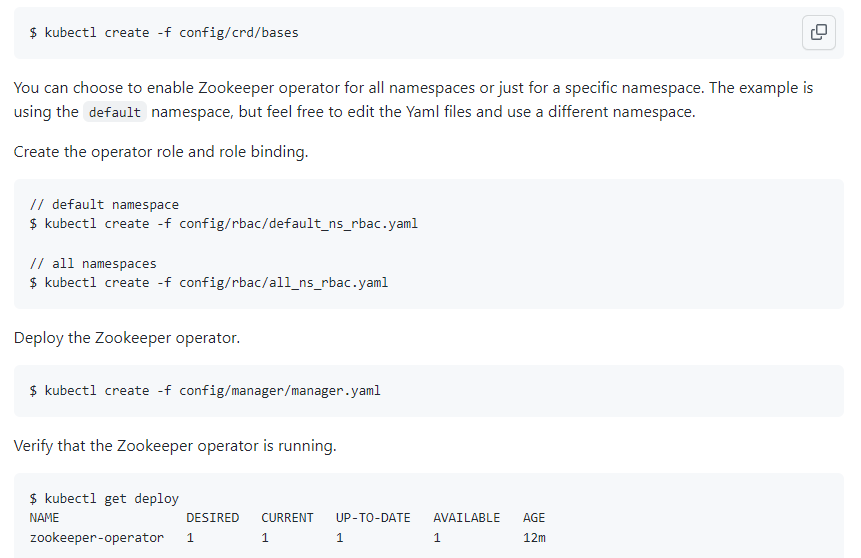Viewport: 861px width, 558px height.
Task: Click the '// default namespace' comment line
Action: tap(104, 205)
